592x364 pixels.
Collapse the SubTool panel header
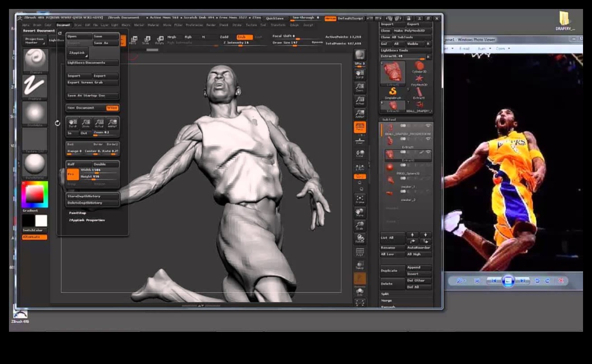click(x=389, y=120)
